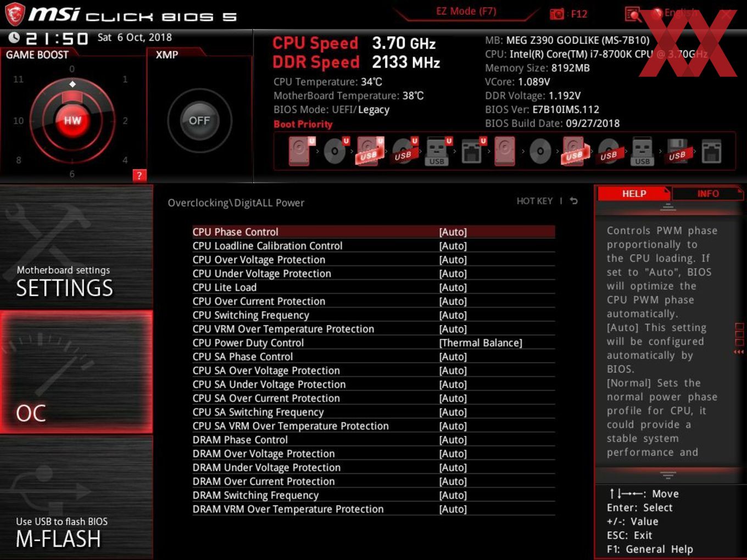Click the Boot Priority label

(x=303, y=124)
